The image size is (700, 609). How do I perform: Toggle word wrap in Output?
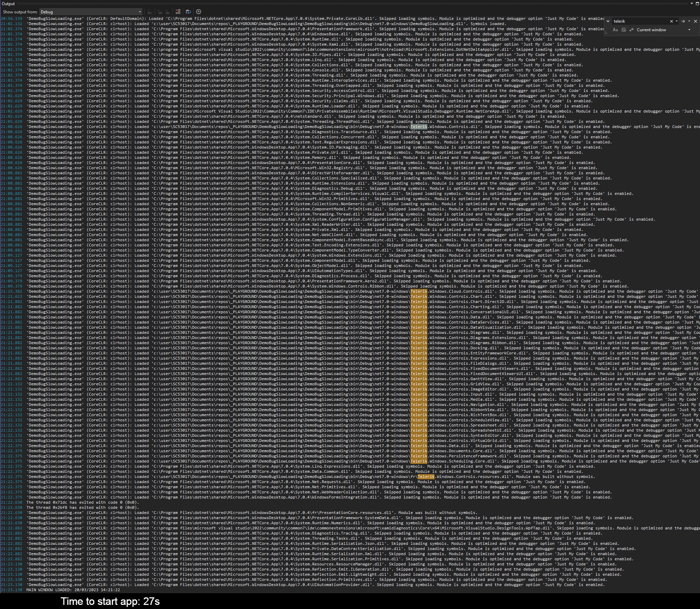188,12
